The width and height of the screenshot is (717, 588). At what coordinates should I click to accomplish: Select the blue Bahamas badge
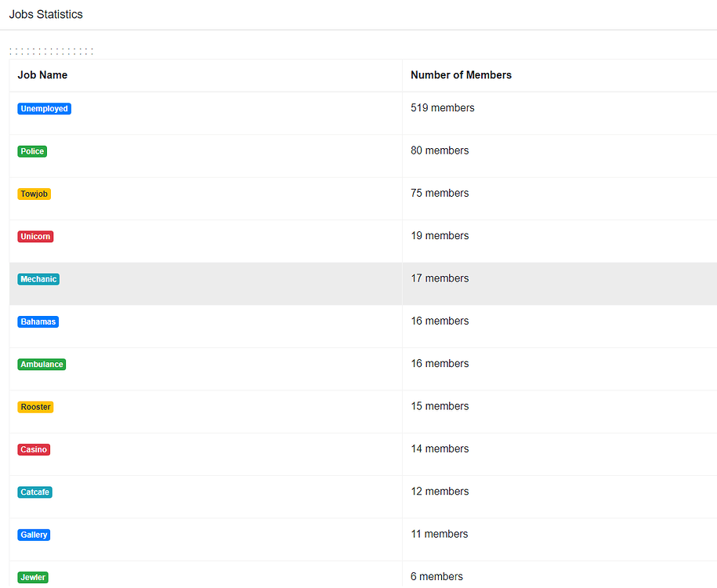[38, 321]
